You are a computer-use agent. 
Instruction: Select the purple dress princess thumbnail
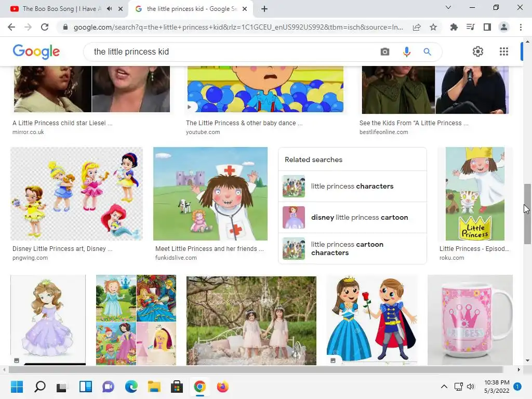click(48, 320)
